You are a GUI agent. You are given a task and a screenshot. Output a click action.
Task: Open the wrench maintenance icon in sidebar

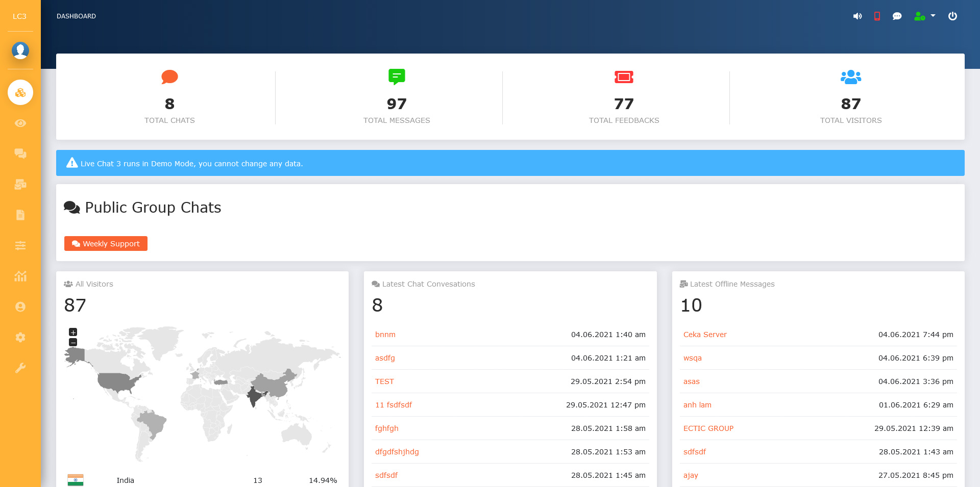point(20,368)
